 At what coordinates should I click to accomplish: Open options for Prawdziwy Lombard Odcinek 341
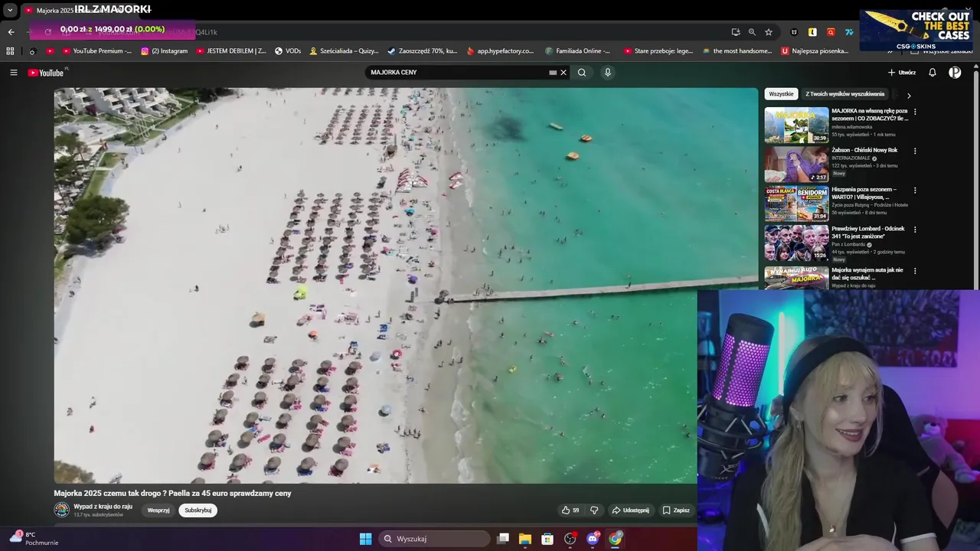(x=915, y=230)
